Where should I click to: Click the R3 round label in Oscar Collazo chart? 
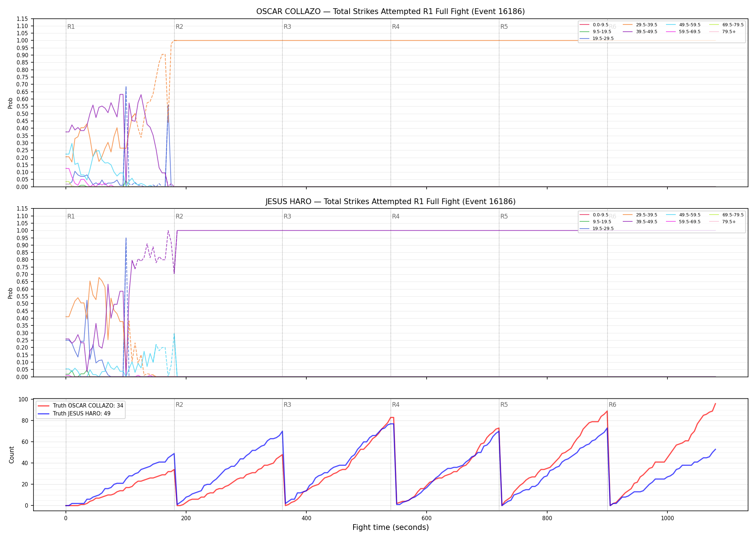click(x=287, y=27)
